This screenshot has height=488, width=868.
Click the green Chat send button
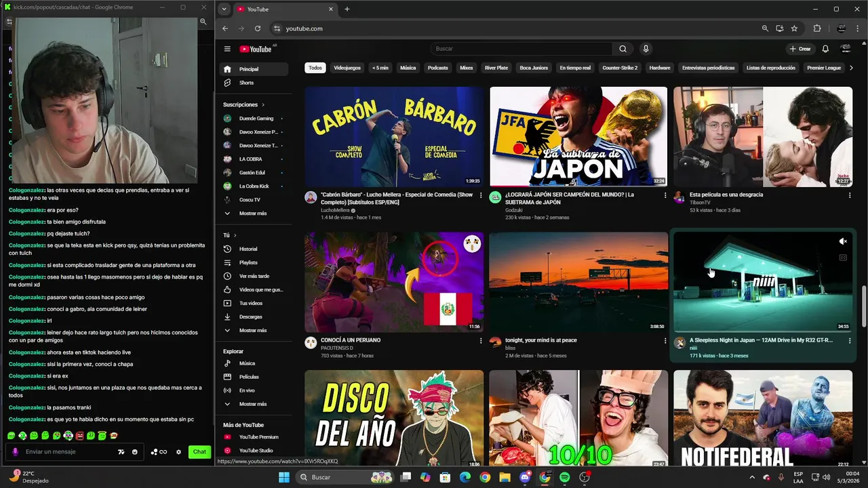click(199, 452)
